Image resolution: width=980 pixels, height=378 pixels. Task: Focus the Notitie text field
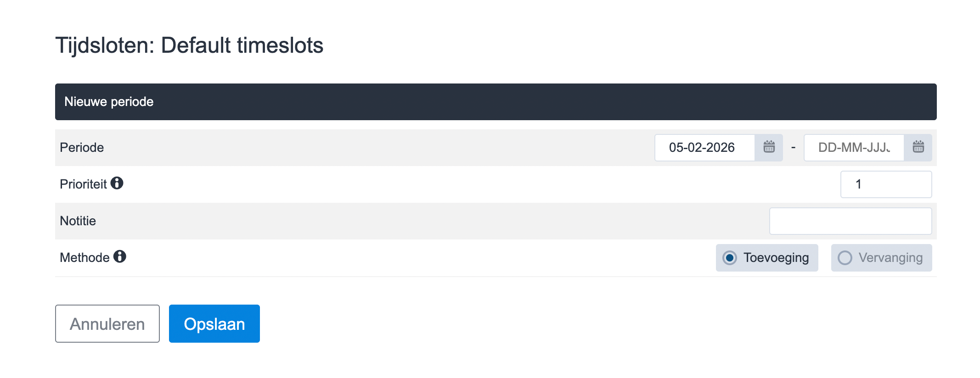850,221
